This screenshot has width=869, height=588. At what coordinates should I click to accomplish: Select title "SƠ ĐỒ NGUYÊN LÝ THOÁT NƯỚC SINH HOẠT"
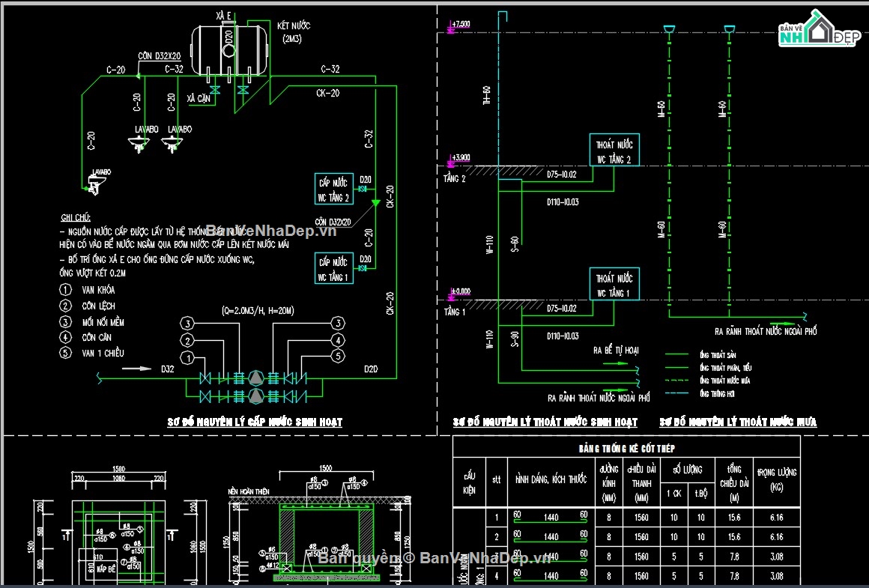(545, 422)
